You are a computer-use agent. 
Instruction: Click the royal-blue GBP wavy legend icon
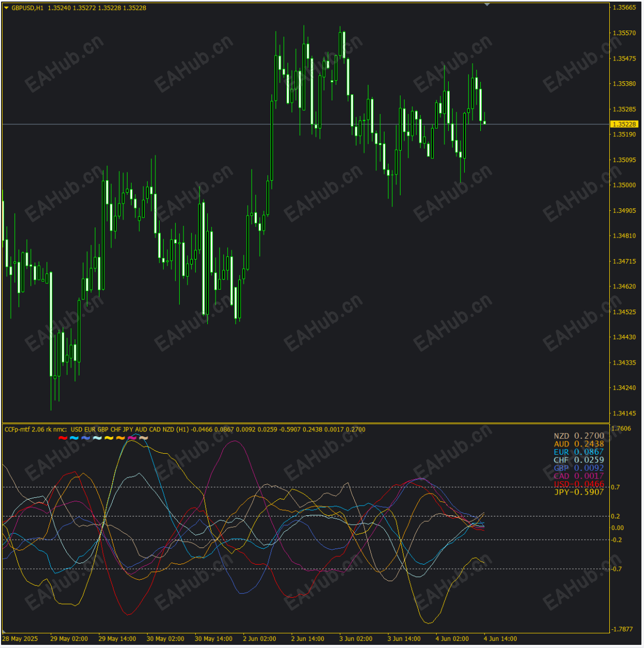click(86, 438)
